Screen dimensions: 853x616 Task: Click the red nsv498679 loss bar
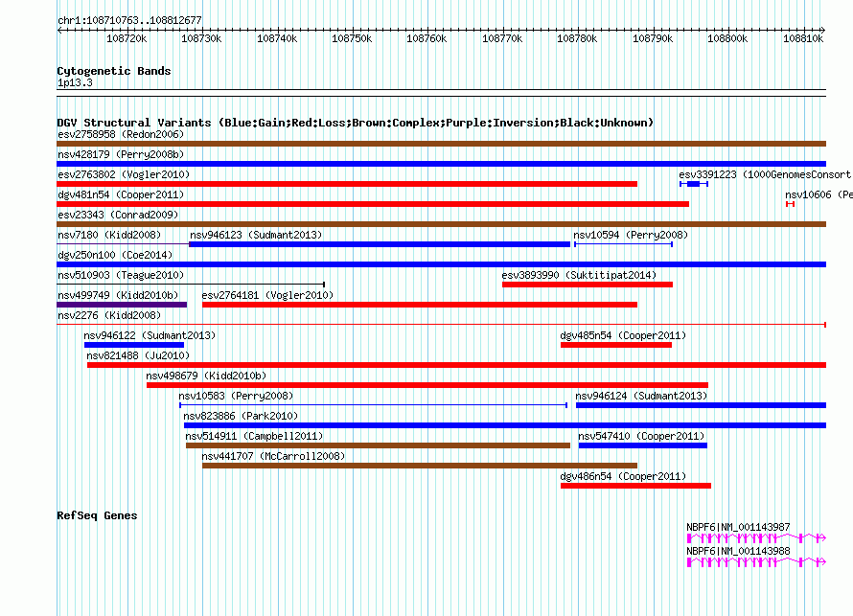click(427, 385)
